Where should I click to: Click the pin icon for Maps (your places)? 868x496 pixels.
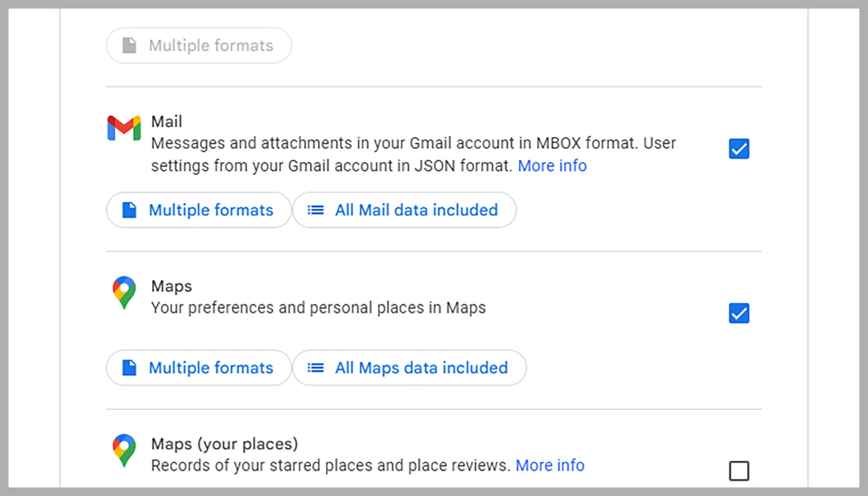coord(124,450)
